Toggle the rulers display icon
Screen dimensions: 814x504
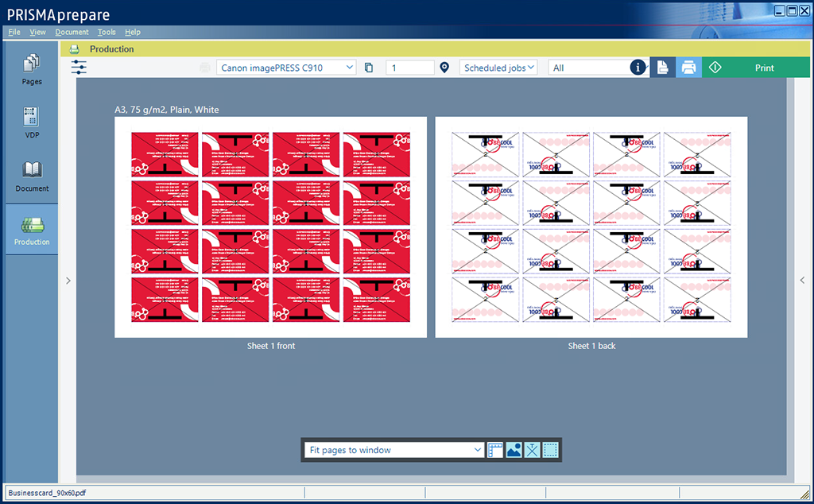pos(495,450)
